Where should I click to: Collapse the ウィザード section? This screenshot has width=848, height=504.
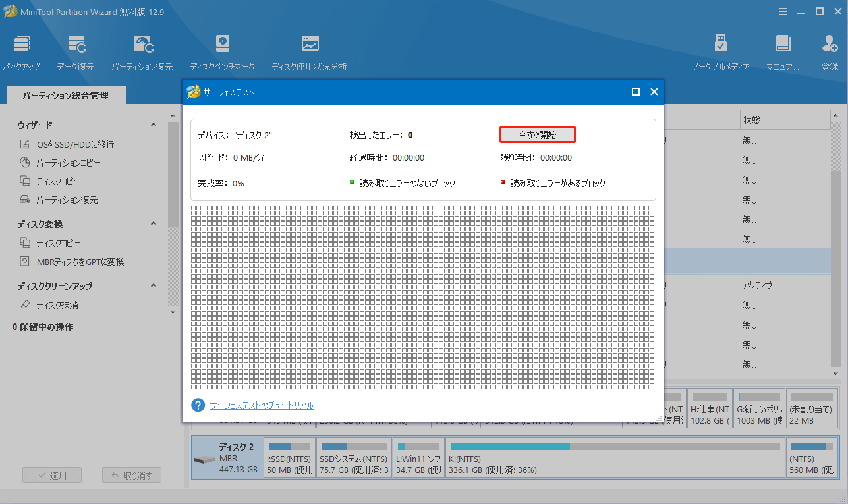tap(154, 125)
